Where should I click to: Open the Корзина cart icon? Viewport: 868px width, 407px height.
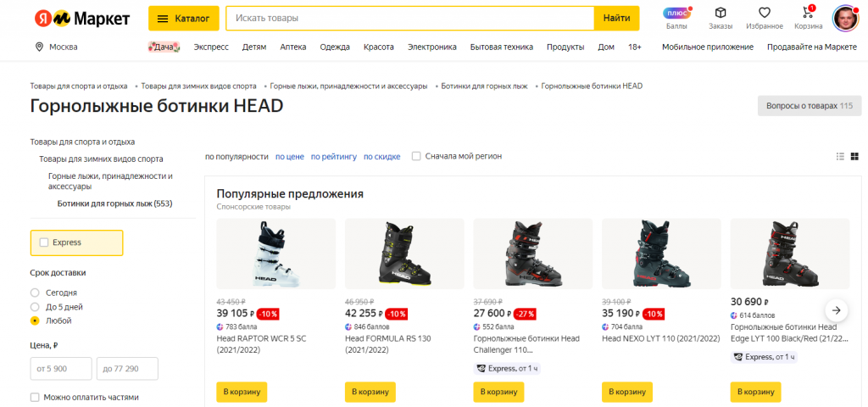pos(808,12)
